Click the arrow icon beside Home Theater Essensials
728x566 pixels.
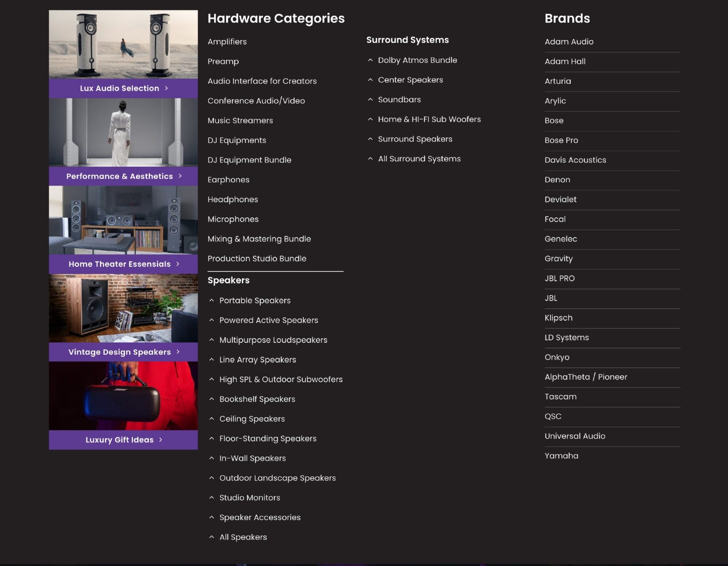177,264
